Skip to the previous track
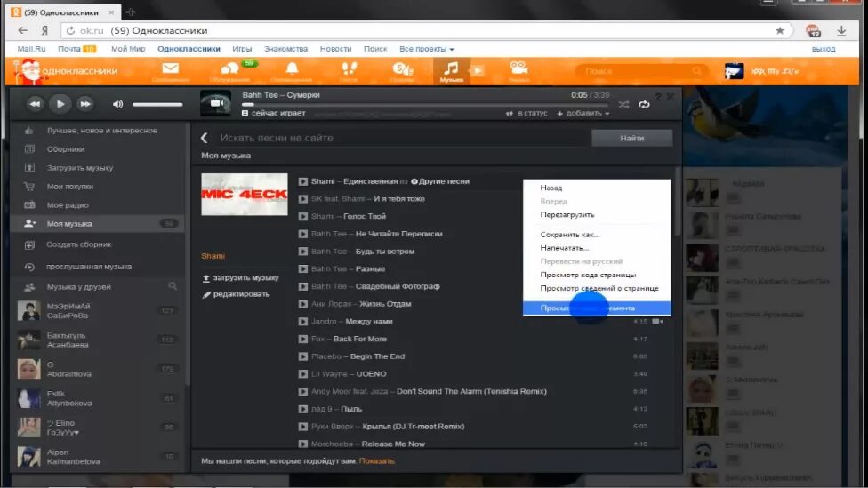 coord(35,104)
